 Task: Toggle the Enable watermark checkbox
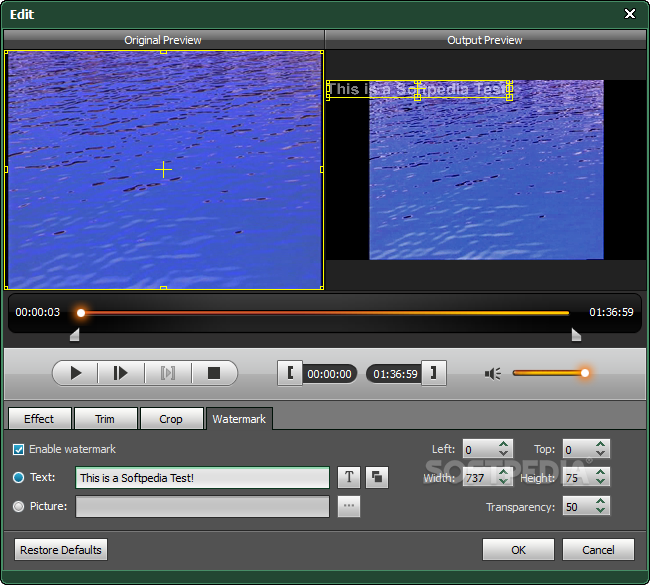pos(18,449)
